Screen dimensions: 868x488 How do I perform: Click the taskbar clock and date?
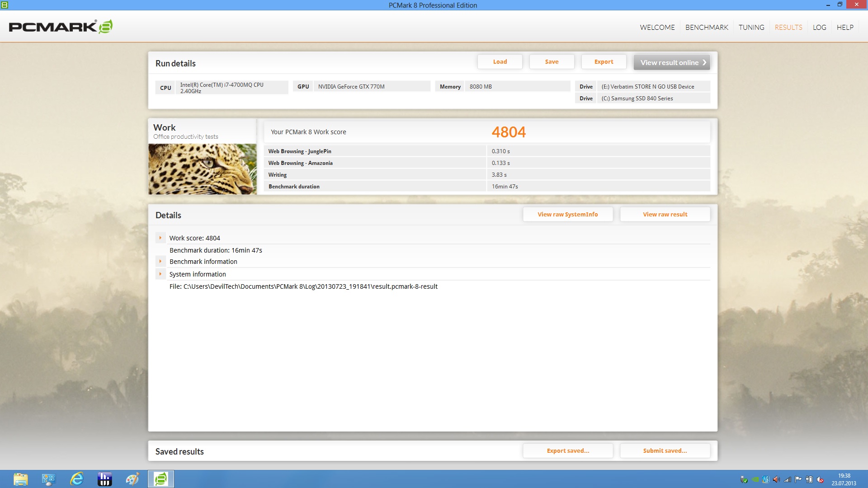[844, 479]
